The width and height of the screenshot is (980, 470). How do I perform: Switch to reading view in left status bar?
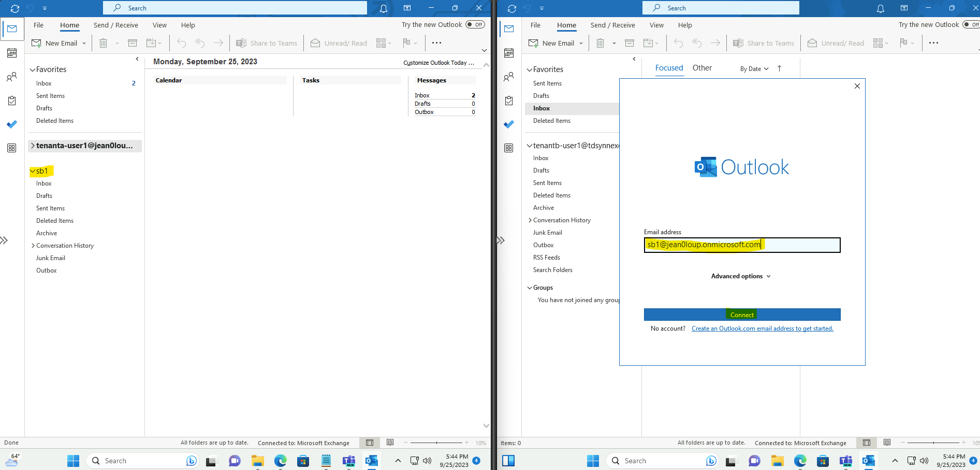point(390,443)
